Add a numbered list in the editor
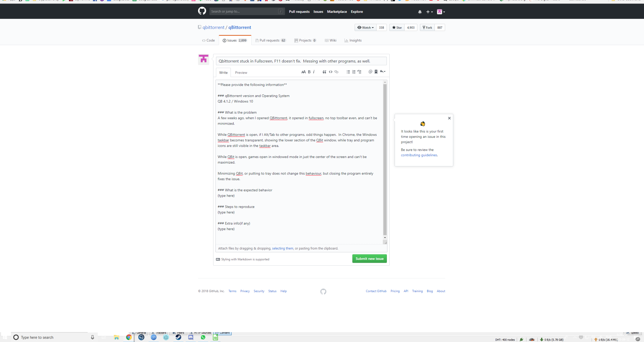The width and height of the screenshot is (644, 342). pyautogui.click(x=354, y=72)
